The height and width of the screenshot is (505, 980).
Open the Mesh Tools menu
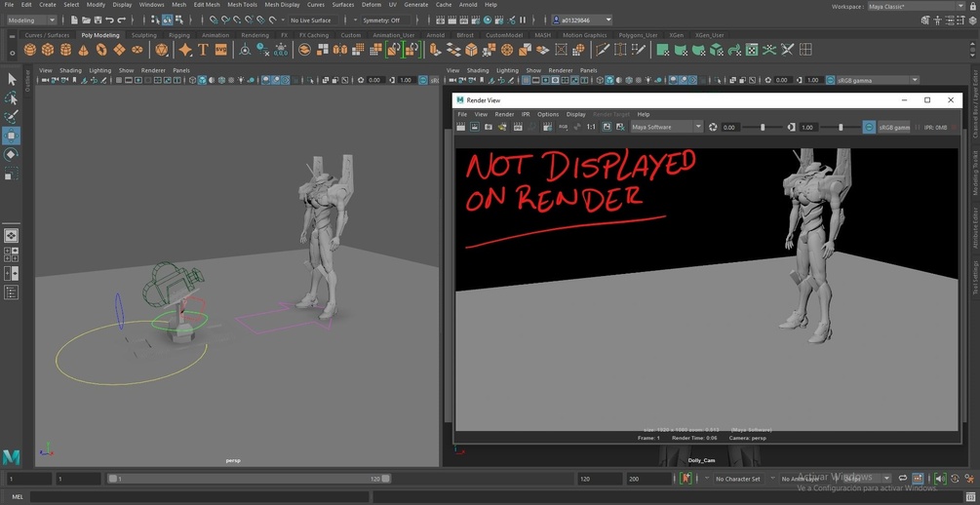pyautogui.click(x=242, y=4)
